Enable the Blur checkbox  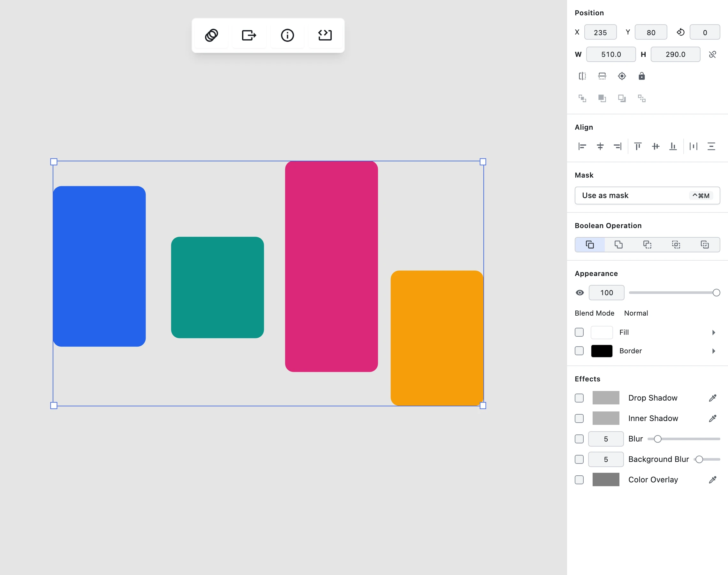click(x=579, y=439)
